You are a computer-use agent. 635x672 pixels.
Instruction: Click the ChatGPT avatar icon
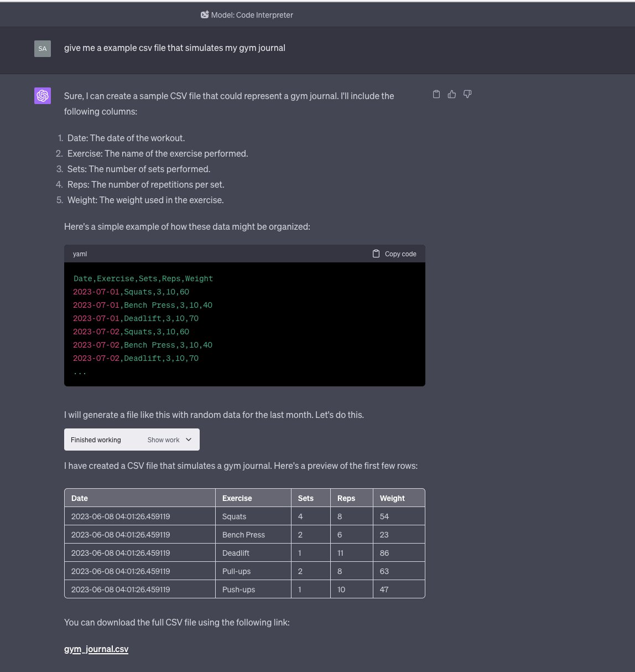43,96
